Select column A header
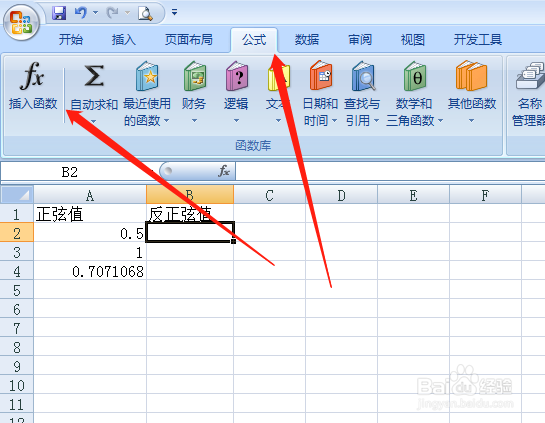Screen dimensions: 545x423 90,195
